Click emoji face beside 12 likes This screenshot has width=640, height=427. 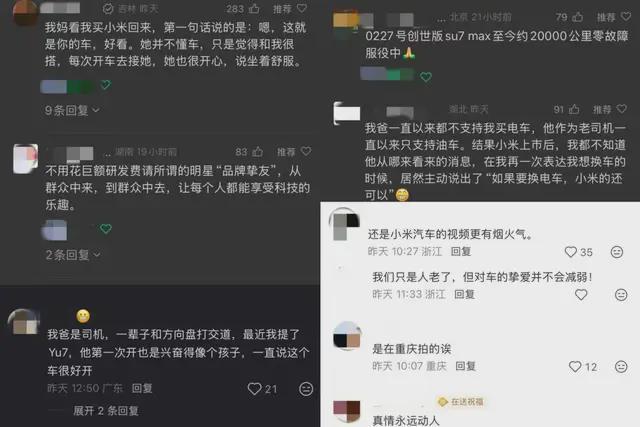(x=621, y=367)
